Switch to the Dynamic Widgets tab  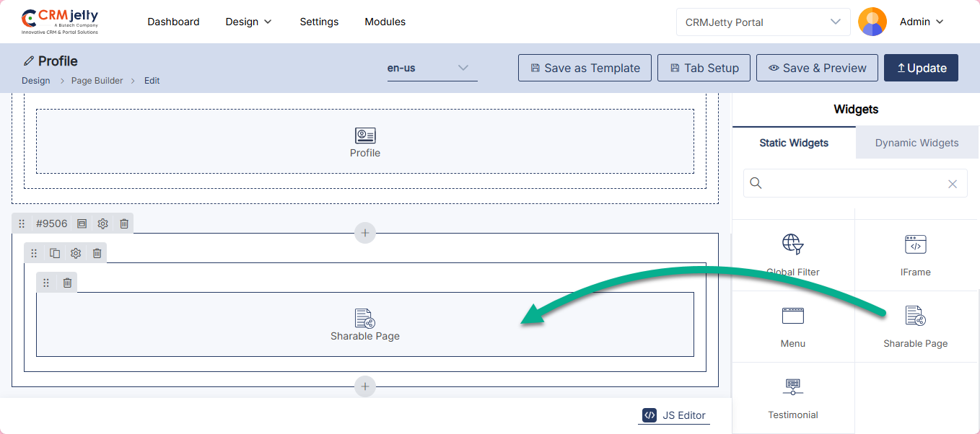click(916, 143)
